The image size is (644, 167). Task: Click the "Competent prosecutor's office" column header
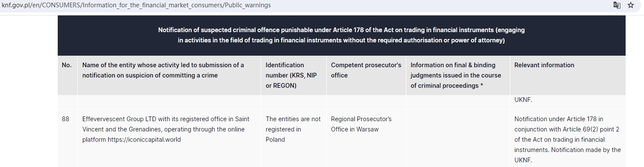pyautogui.click(x=366, y=70)
